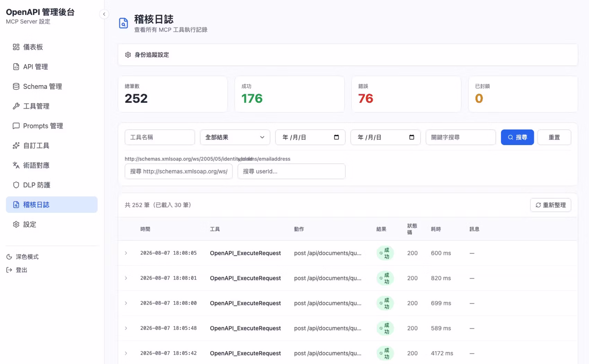Click the sparkles icon for 自訂工具
589x364 pixels.
click(16, 146)
